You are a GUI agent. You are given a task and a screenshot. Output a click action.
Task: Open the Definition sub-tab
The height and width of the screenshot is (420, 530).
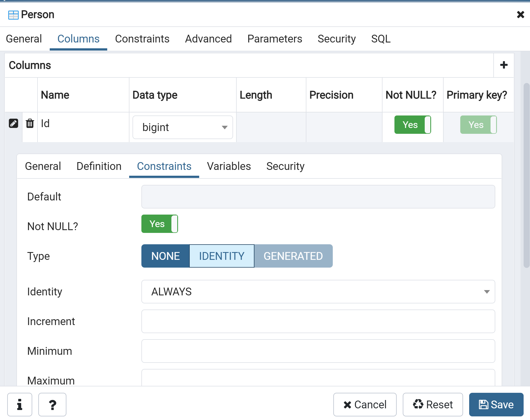99,166
